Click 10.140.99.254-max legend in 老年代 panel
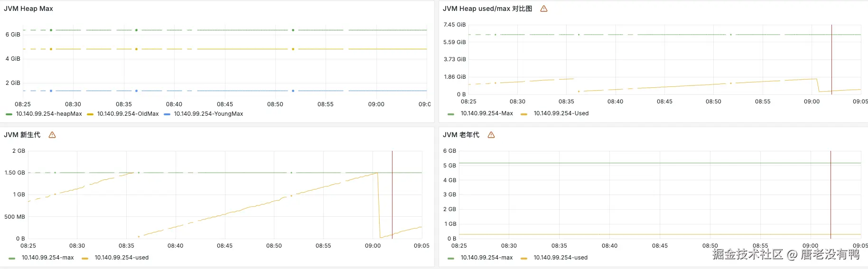The width and height of the screenshot is (868, 269). [486, 258]
